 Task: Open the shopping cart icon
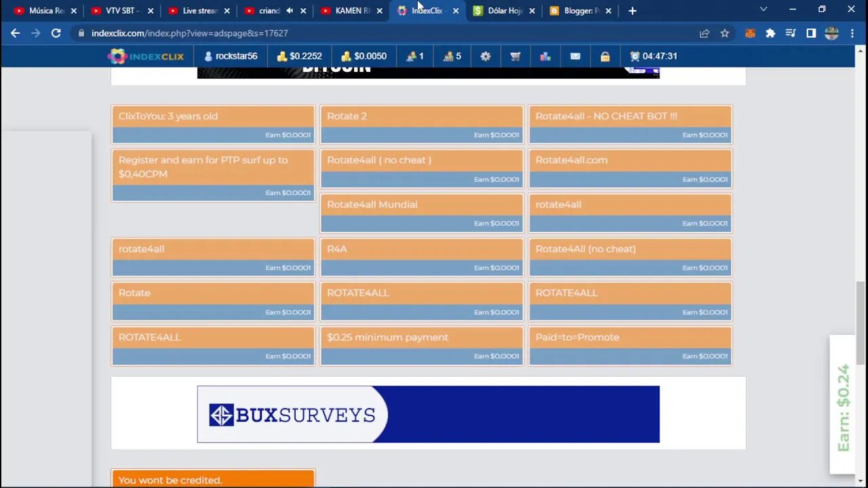[515, 56]
